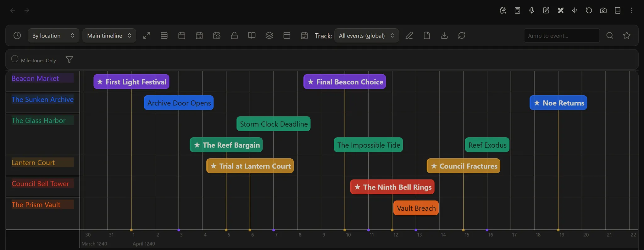This screenshot has height=250, width=644.
Task: Click the split arrows code icon
Action: point(575,10)
